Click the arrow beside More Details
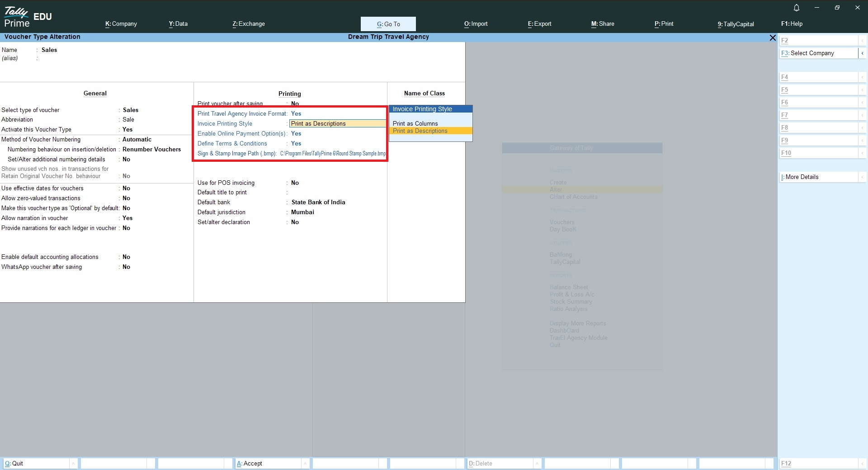 pyautogui.click(x=862, y=177)
